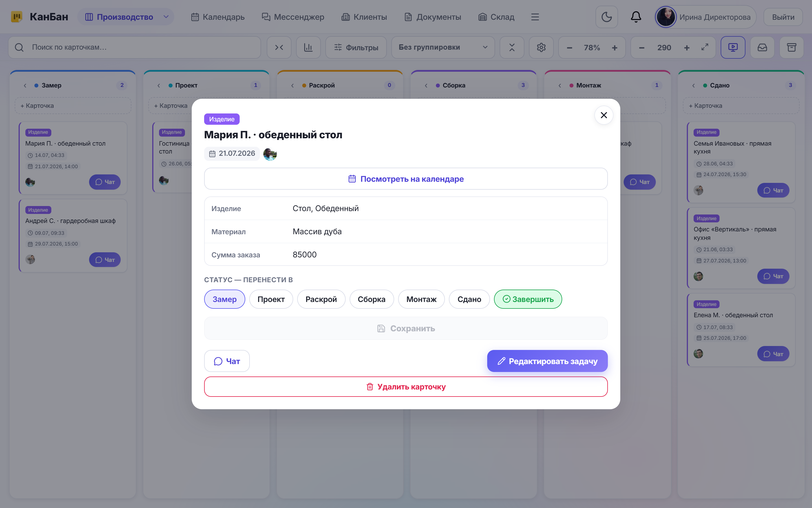Click the Сумма заказа 85000 value
812x508 pixels.
(x=304, y=254)
